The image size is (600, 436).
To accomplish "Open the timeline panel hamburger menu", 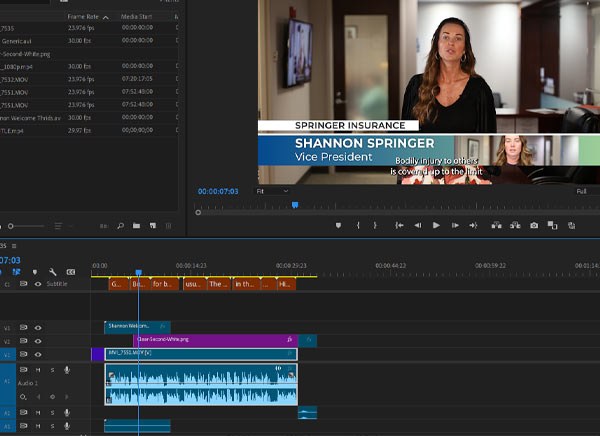I will pos(14,246).
